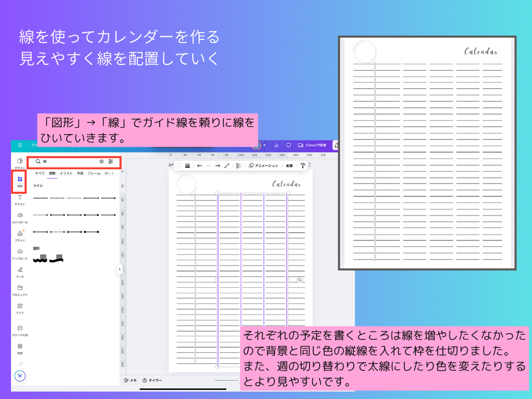
Task: Open the 配置 options
Action: tap(289, 165)
